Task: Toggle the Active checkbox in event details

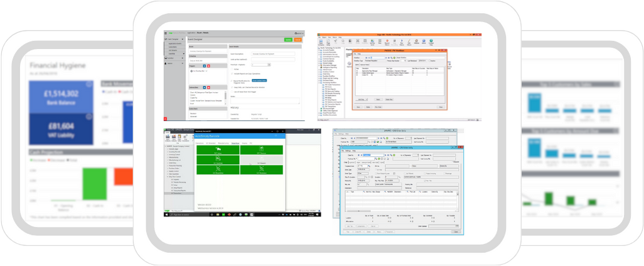Action: [x=233, y=70]
